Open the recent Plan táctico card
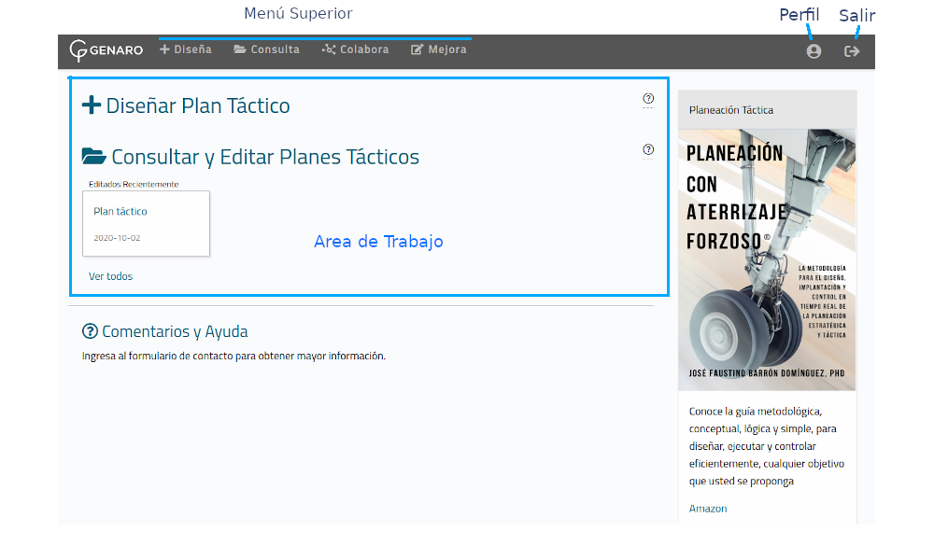Screen dimensions: 934x560 tap(146, 223)
